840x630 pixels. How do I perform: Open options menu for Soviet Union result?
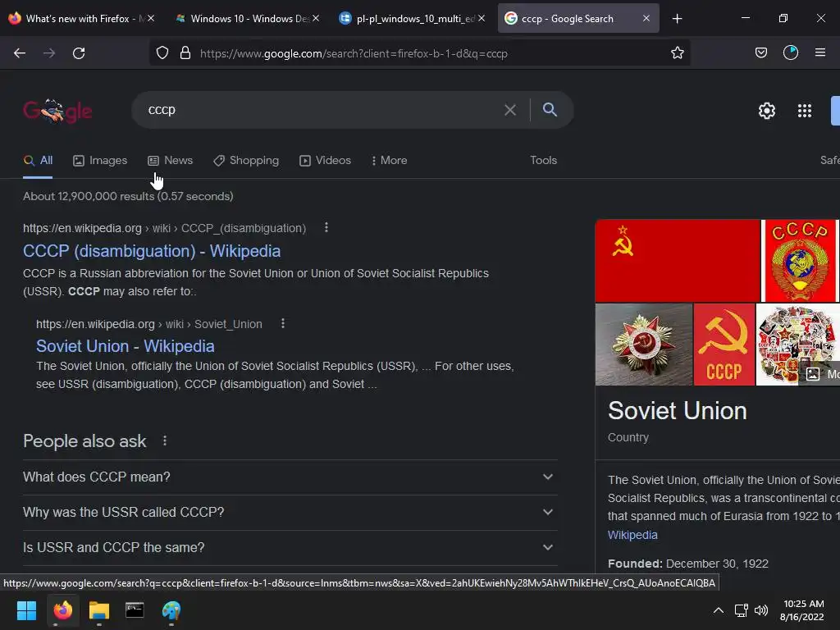(x=283, y=323)
